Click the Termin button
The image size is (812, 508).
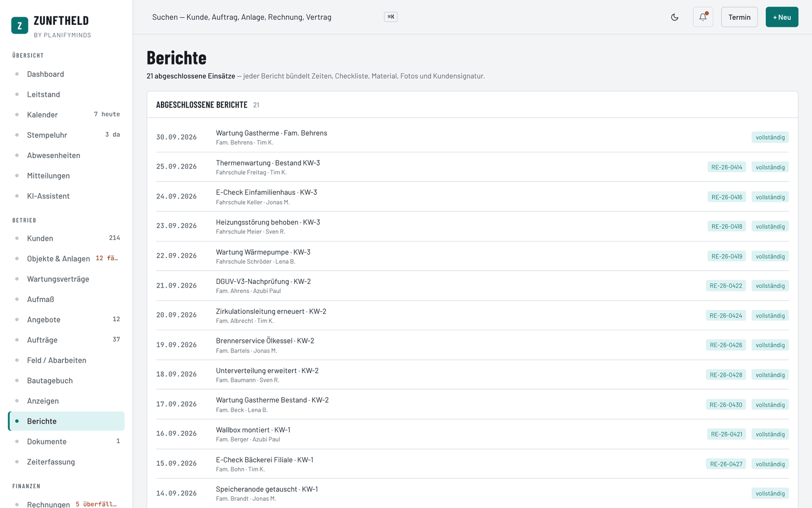tap(739, 17)
